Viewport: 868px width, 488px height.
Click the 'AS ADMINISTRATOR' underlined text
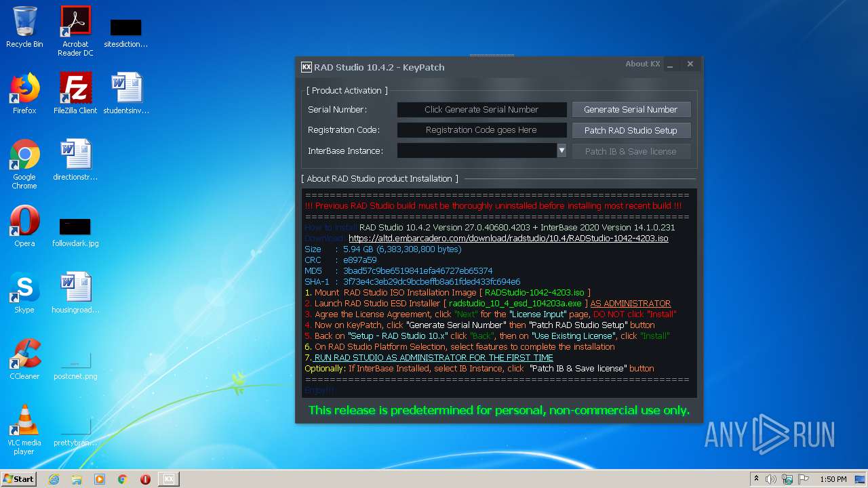coord(631,304)
